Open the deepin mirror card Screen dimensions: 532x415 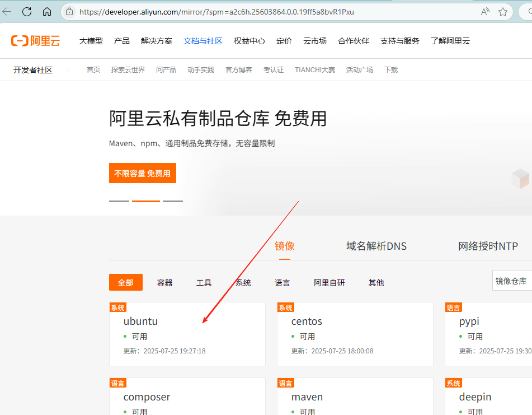tap(488, 397)
